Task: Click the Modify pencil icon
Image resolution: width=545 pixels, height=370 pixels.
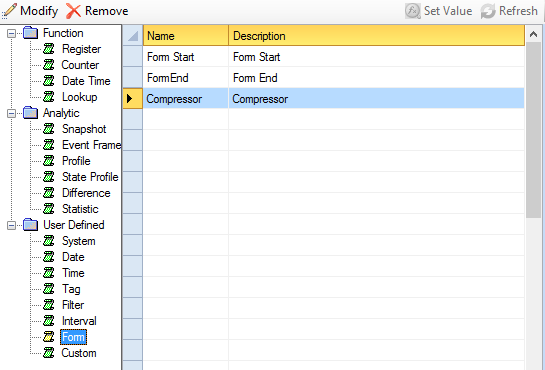Action: click(9, 11)
